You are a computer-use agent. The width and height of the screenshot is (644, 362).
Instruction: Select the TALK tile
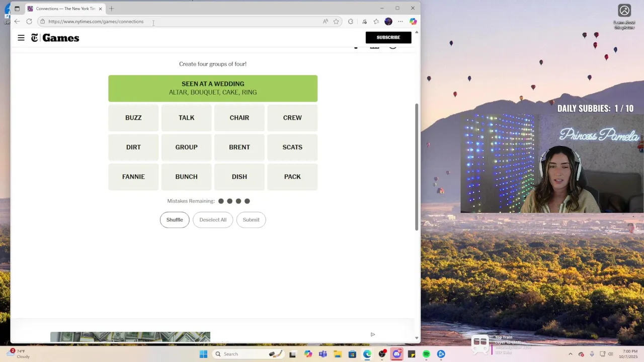click(x=186, y=118)
